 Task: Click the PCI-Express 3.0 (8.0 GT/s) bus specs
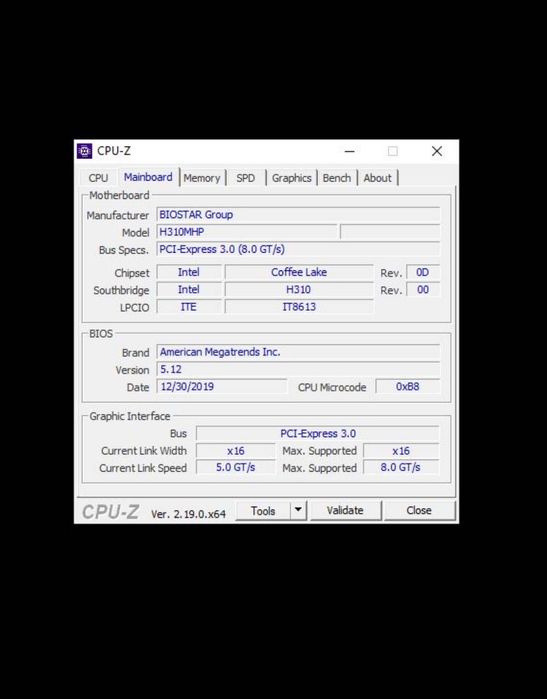pyautogui.click(x=298, y=249)
